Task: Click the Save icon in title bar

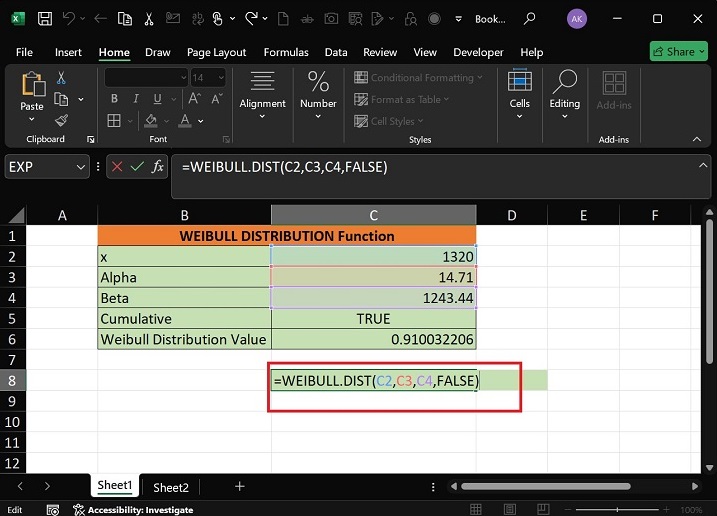Action: pyautogui.click(x=46, y=19)
